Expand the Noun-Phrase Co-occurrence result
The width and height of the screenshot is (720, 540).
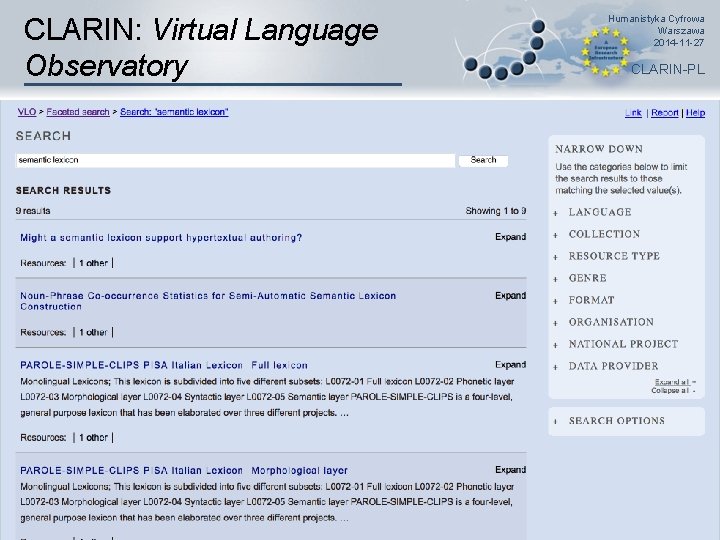coord(510,296)
